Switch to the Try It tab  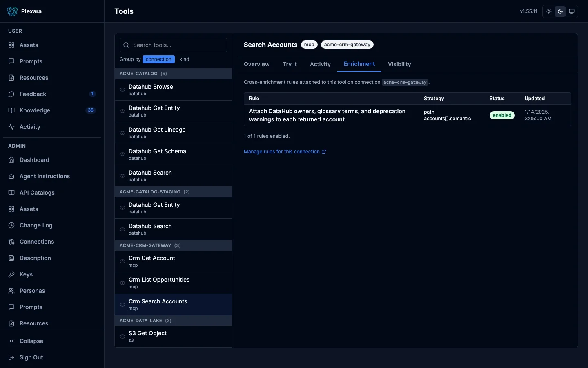click(x=290, y=64)
